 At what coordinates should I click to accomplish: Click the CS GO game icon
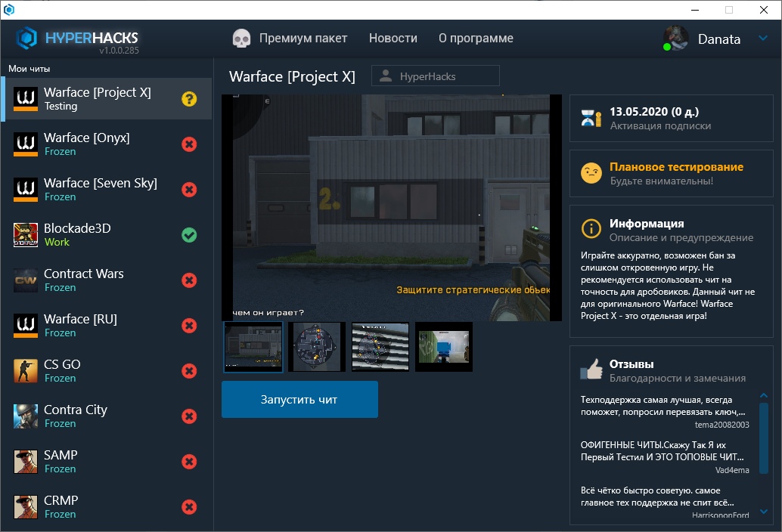point(26,370)
